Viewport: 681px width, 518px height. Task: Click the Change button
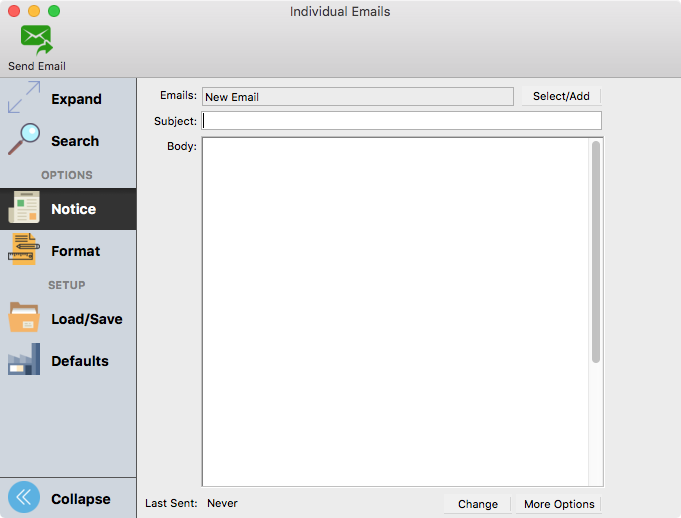(477, 504)
